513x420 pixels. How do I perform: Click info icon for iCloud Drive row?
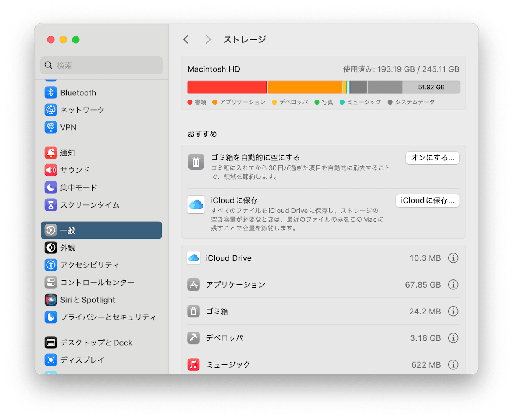453,258
